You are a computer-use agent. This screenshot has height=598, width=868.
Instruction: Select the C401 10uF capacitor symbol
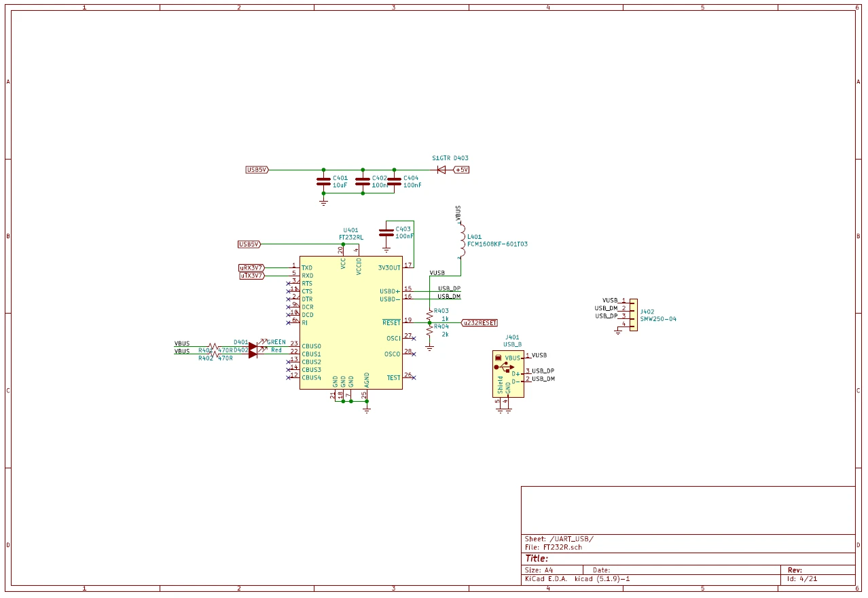(x=323, y=181)
